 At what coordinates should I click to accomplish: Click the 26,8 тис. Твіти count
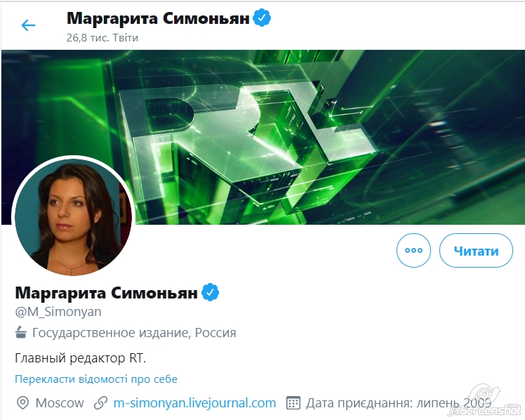point(102,38)
